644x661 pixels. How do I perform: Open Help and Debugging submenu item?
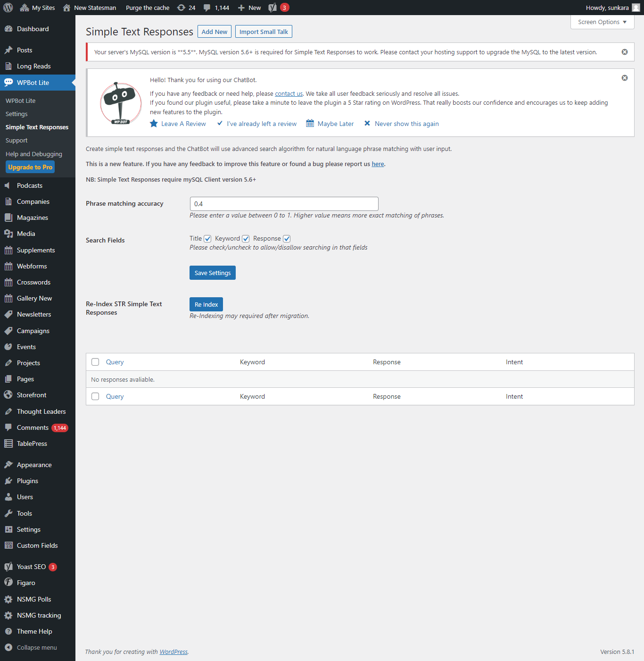pos(34,154)
